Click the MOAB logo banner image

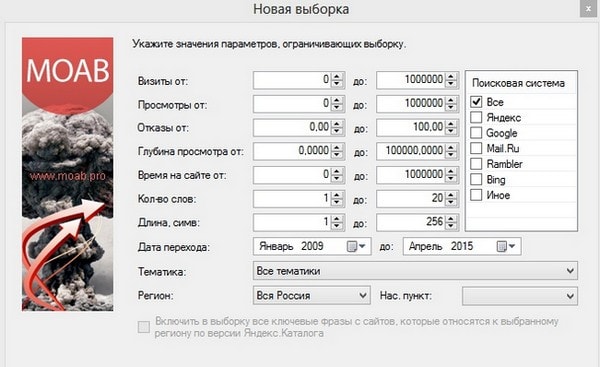point(67,174)
